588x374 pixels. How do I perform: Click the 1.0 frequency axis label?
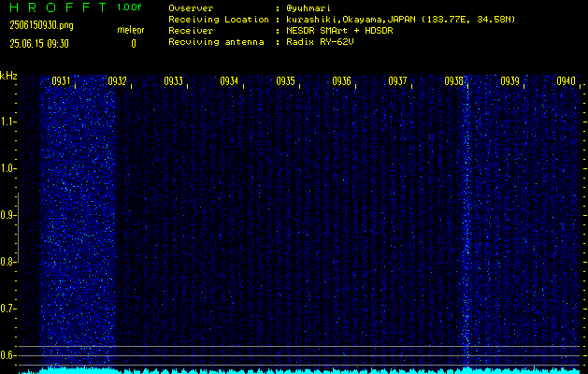(x=7, y=169)
